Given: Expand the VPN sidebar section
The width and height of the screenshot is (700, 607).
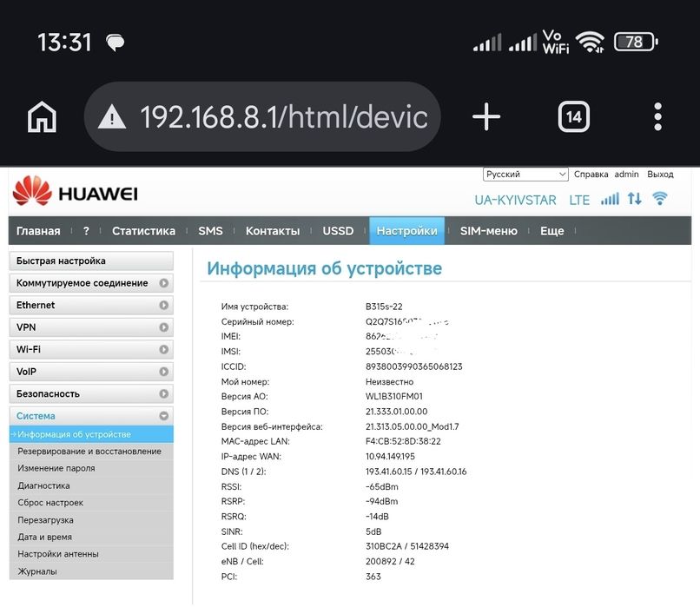Looking at the screenshot, I should 91,327.
